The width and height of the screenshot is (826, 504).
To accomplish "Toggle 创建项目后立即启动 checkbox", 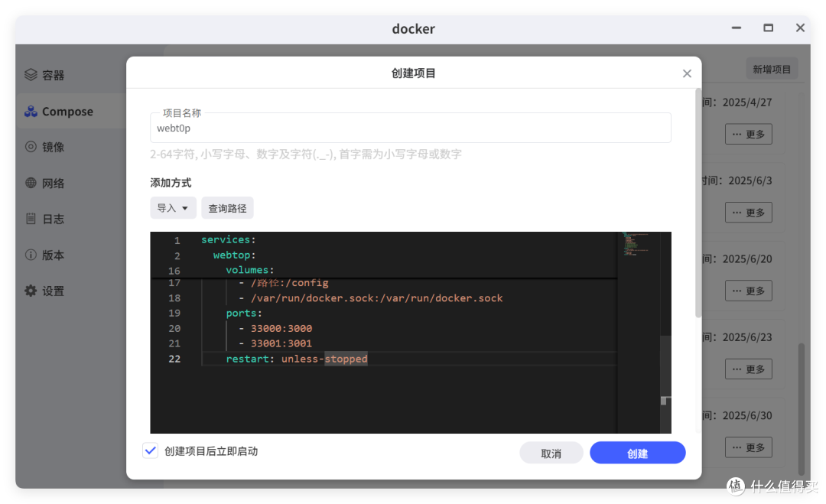I will click(150, 450).
